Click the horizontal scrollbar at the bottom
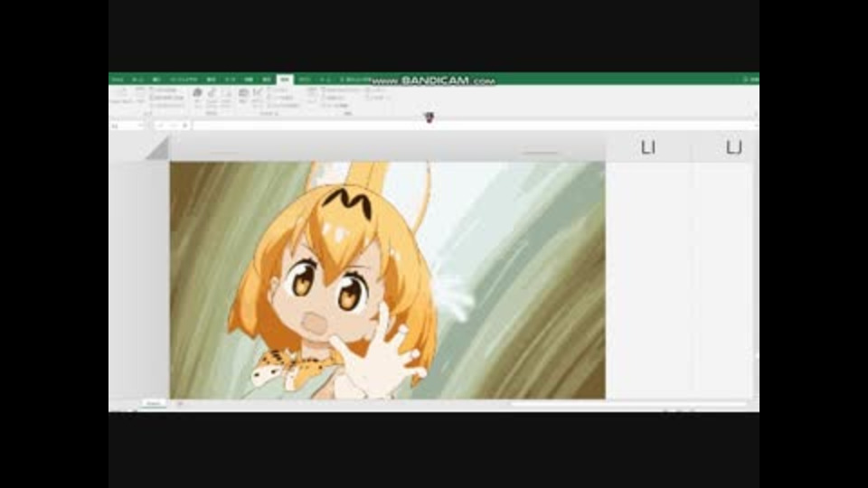The height and width of the screenshot is (488, 868). (x=628, y=404)
